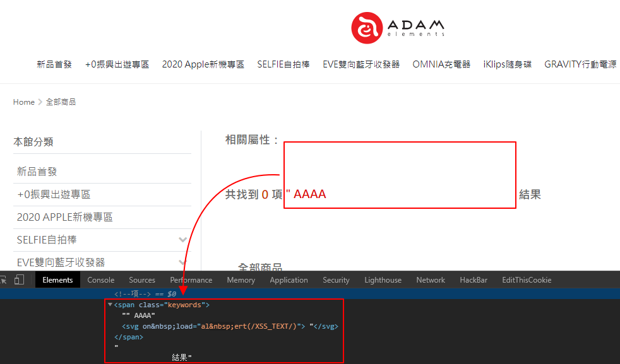Open the Network tab
The image size is (620, 364).
431,280
